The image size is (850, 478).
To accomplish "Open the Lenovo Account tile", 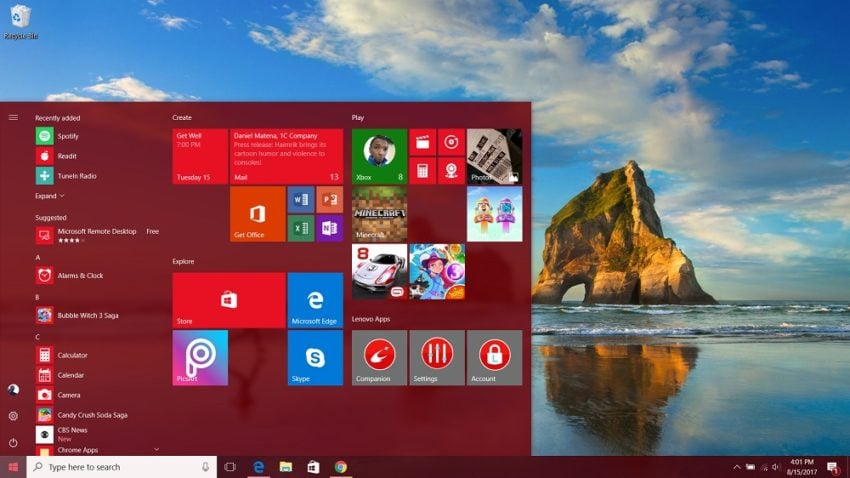I will pos(494,358).
